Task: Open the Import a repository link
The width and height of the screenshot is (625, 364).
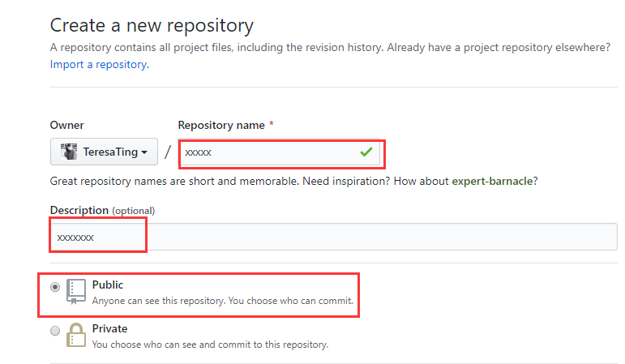Action: (x=100, y=65)
